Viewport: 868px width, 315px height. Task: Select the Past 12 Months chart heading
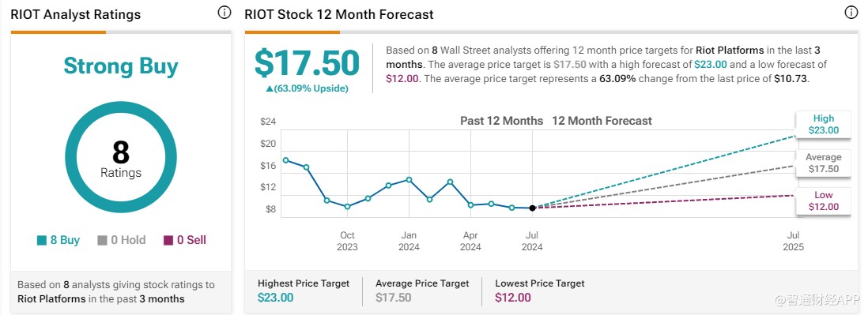[501, 121]
